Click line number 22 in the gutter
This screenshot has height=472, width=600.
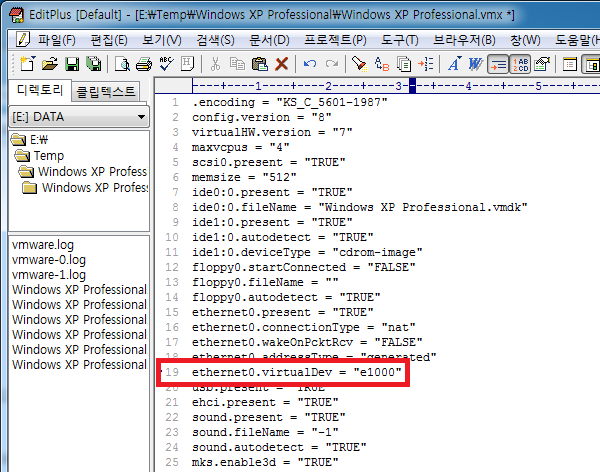(x=172, y=417)
